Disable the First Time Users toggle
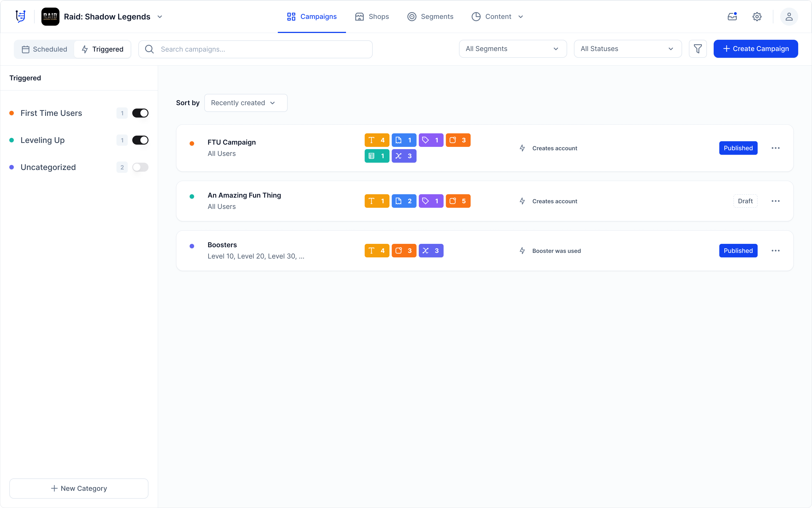The height and width of the screenshot is (508, 812). point(140,113)
